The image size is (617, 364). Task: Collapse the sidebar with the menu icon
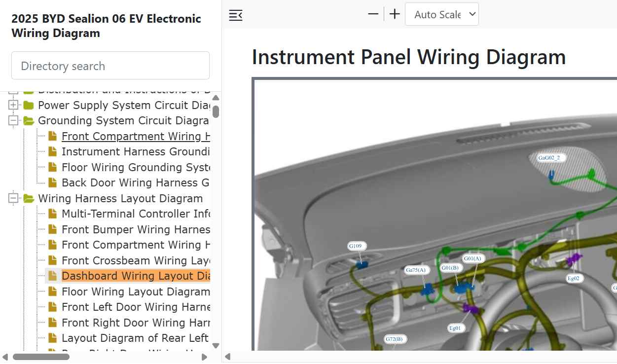tap(236, 15)
